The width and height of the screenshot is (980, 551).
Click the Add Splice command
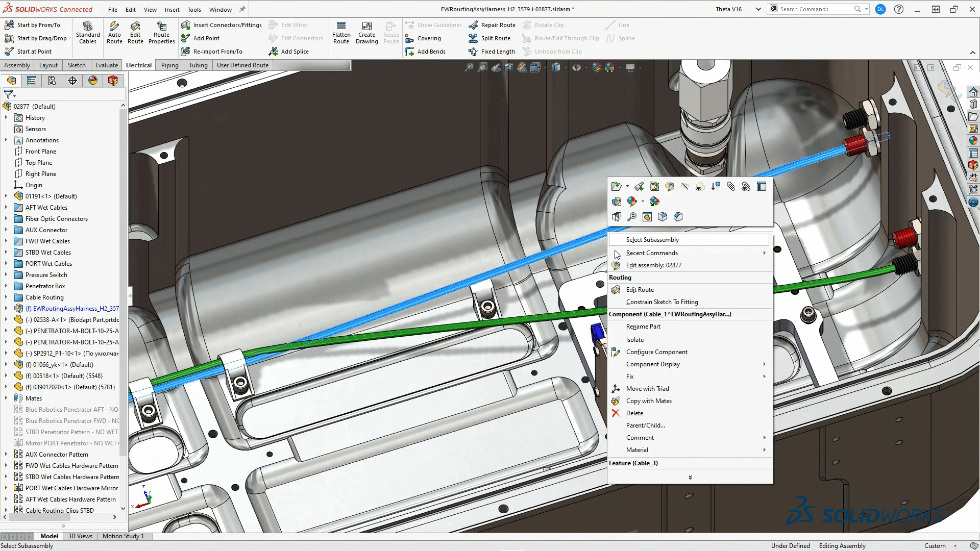point(288,52)
